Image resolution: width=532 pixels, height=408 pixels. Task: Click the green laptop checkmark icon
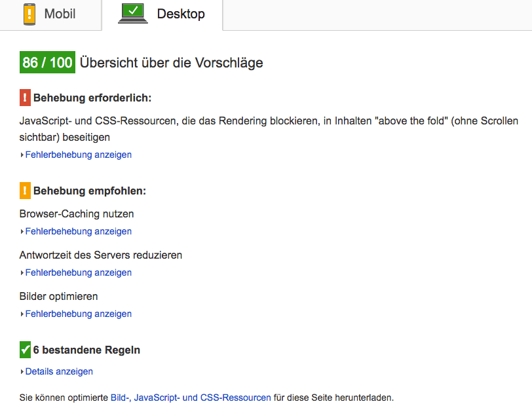(x=132, y=13)
